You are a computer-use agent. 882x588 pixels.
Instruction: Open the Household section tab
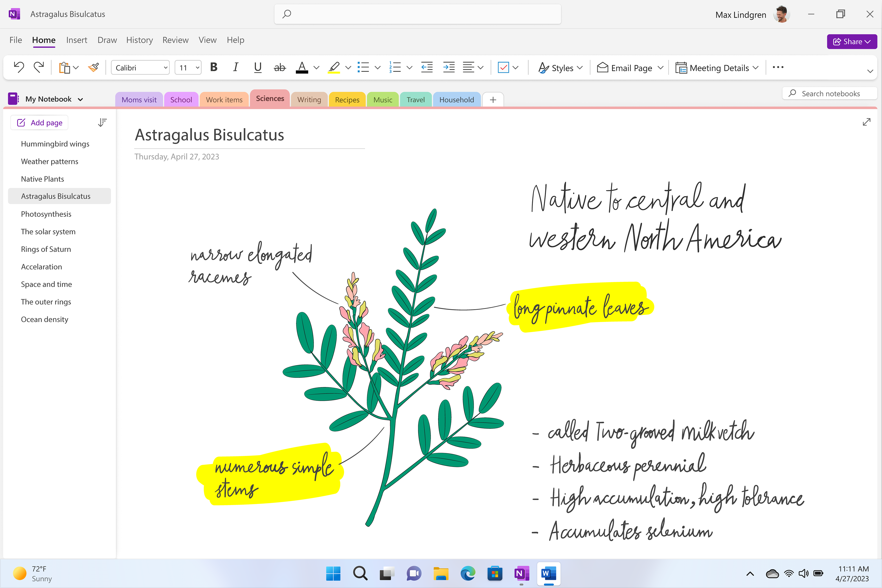[457, 100]
